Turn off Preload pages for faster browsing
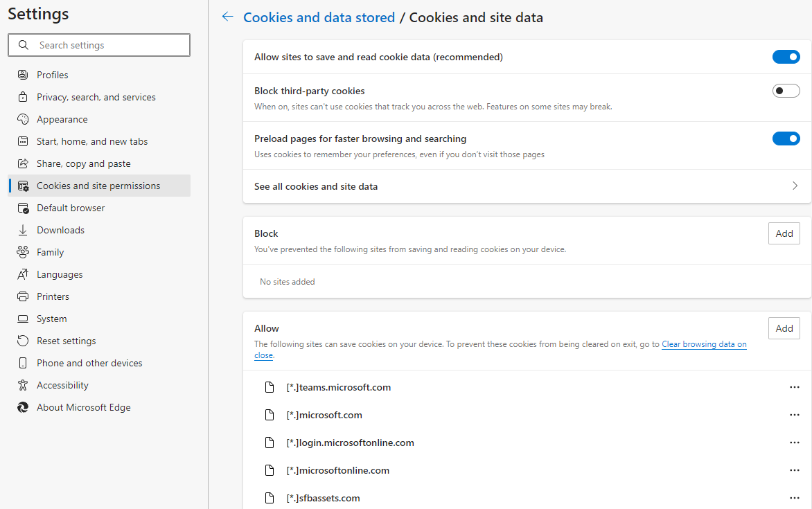The image size is (812, 509). [786, 139]
